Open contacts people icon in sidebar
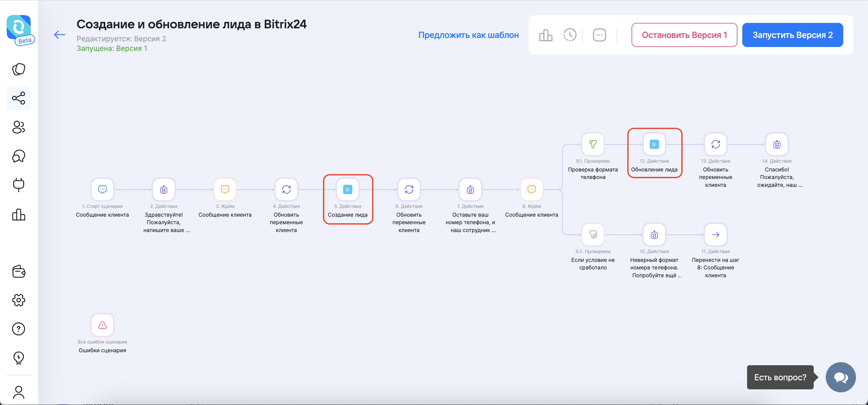This screenshot has width=868, height=405. [18, 127]
